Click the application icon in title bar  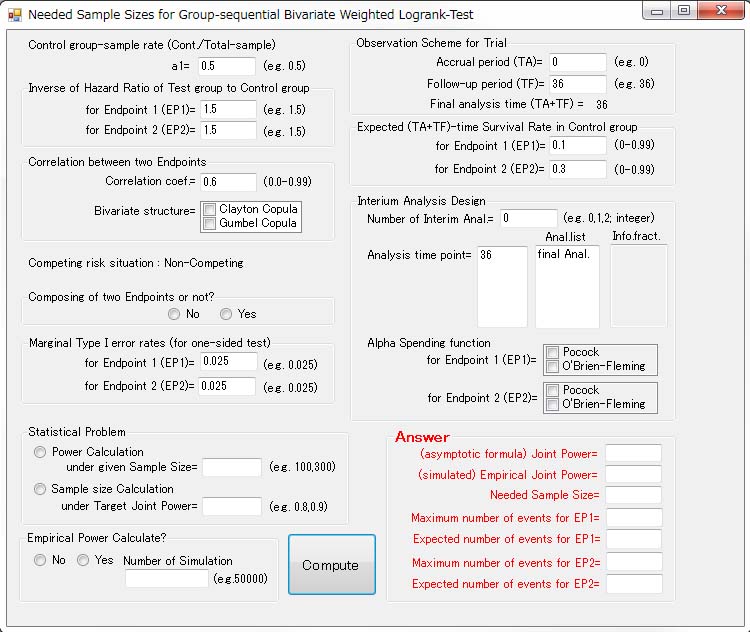click(x=15, y=15)
